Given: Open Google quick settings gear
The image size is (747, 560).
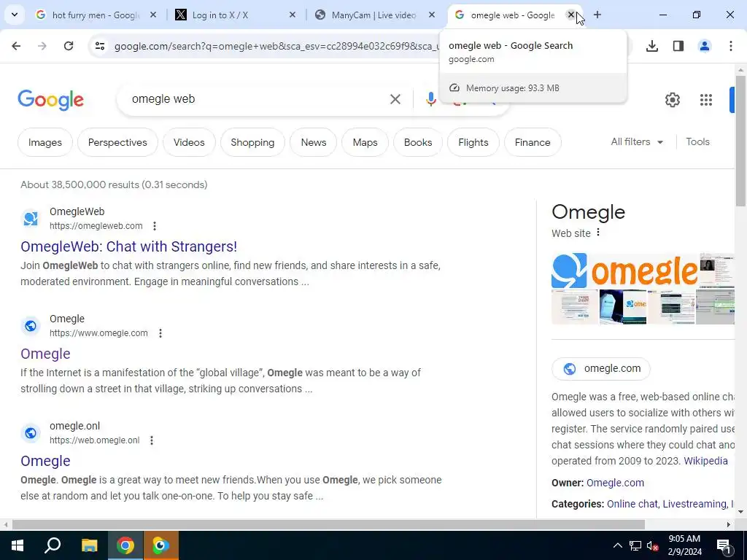Looking at the screenshot, I should click(x=672, y=99).
